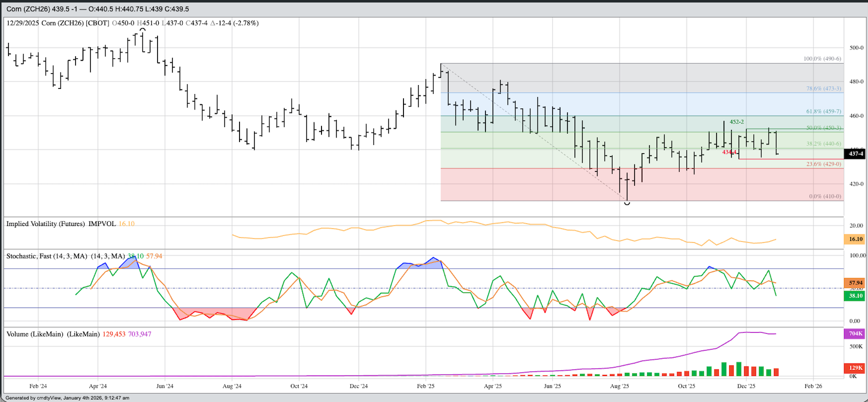Click the green 38.10 stochastic value tag
Viewport: 868px width, 402px height.
tap(855, 295)
